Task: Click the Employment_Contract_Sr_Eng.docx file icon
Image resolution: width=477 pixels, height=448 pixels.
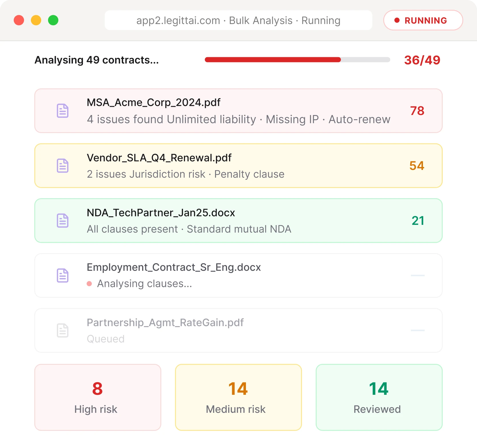Action: 62,275
